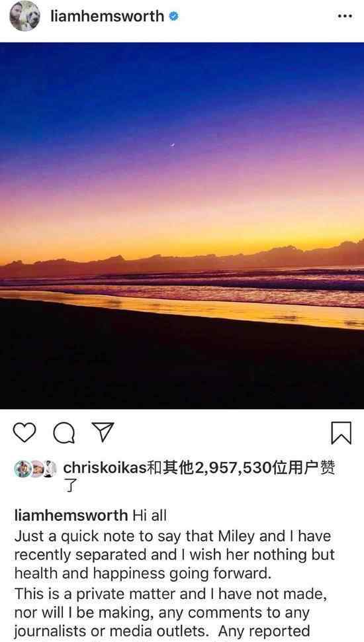Open liamhemsworth's profile picture in the header

click(25, 16)
